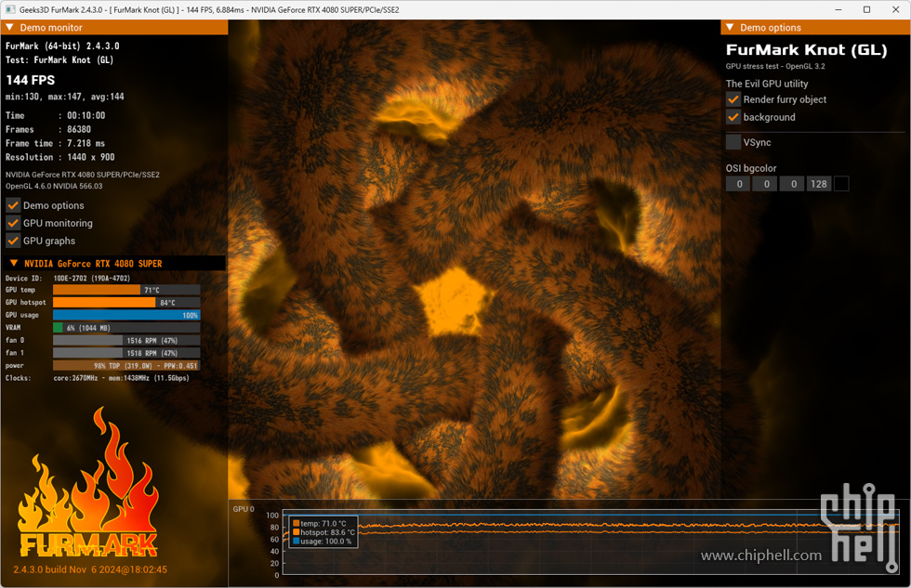
Task: Click the Device ID 10DE-2702 value
Action: (92, 279)
